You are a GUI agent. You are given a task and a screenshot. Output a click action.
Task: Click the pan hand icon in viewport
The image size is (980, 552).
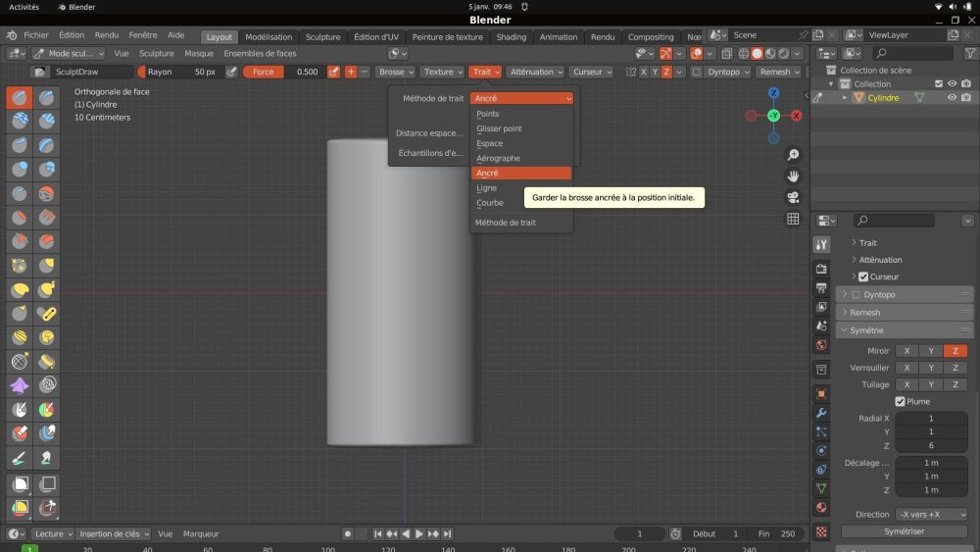[793, 176]
